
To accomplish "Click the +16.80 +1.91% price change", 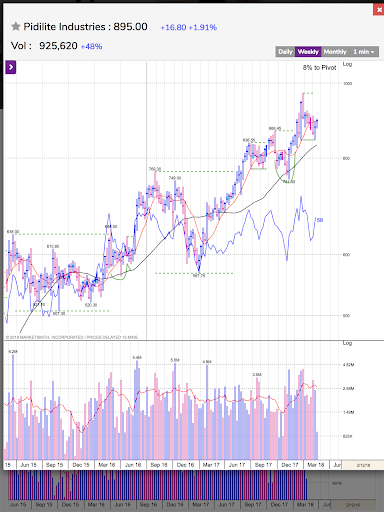I will point(189,27).
